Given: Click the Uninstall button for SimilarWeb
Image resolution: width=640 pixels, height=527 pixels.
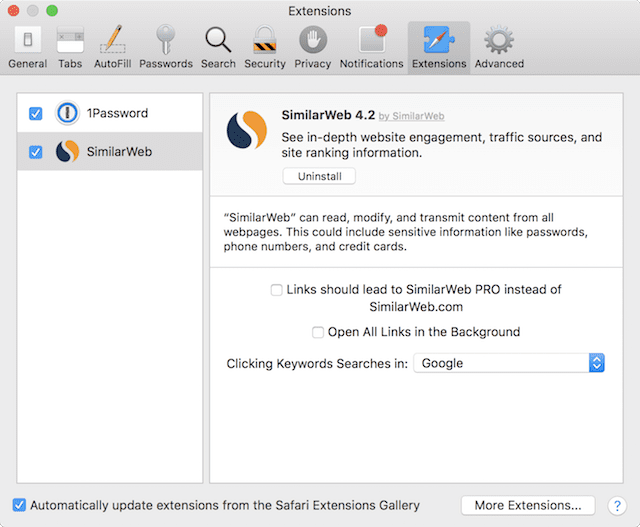Looking at the screenshot, I should click(319, 176).
